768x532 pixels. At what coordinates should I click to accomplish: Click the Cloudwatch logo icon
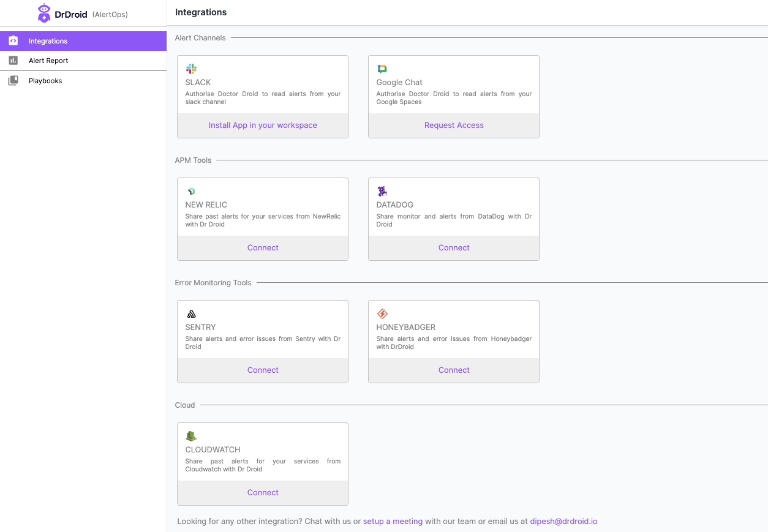point(191,436)
